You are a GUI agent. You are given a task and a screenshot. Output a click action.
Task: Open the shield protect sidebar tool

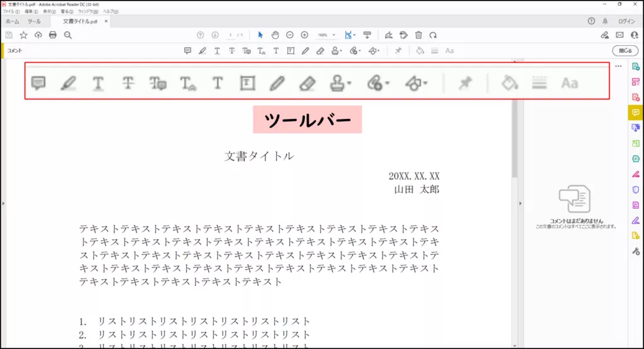point(635,190)
